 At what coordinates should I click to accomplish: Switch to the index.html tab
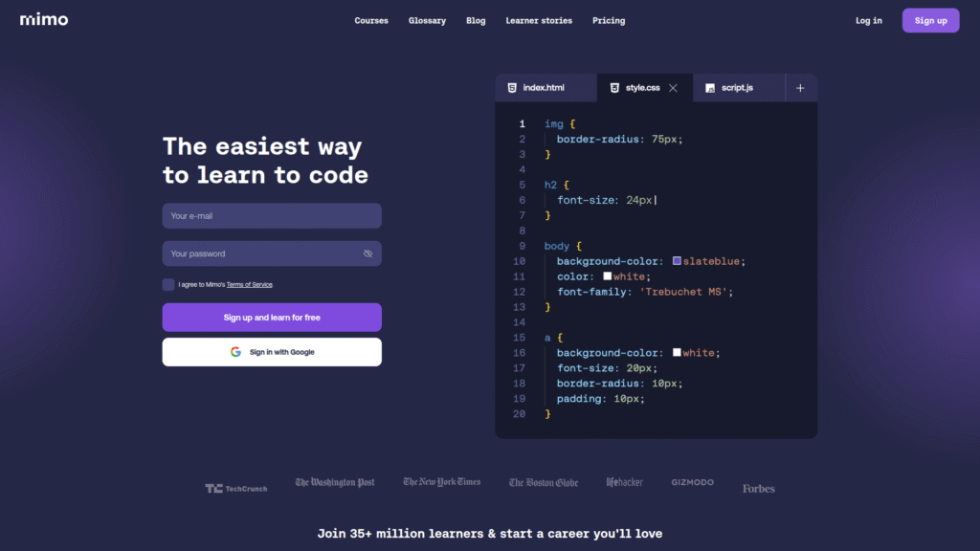coord(546,87)
